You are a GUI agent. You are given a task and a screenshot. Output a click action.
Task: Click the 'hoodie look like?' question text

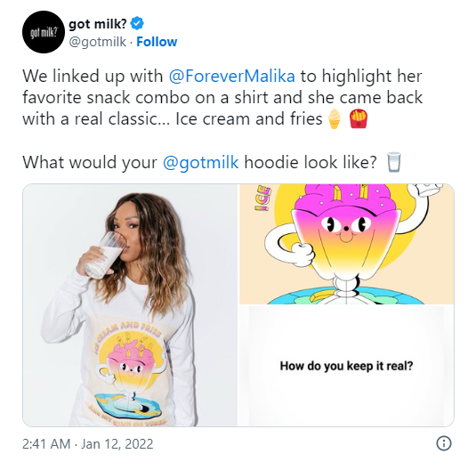(311, 162)
